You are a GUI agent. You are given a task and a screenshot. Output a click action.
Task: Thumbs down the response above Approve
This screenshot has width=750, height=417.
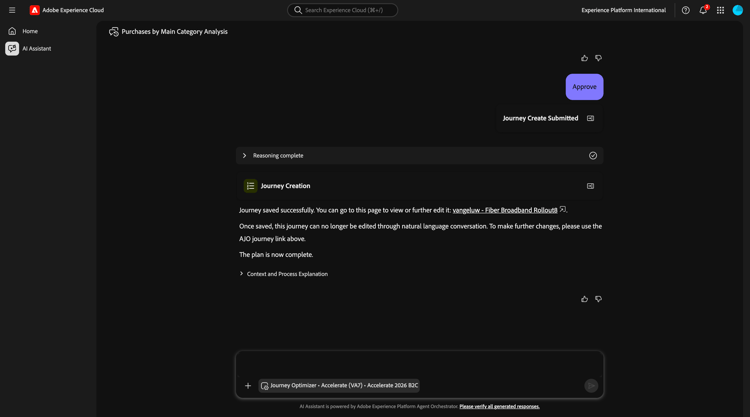[598, 58]
